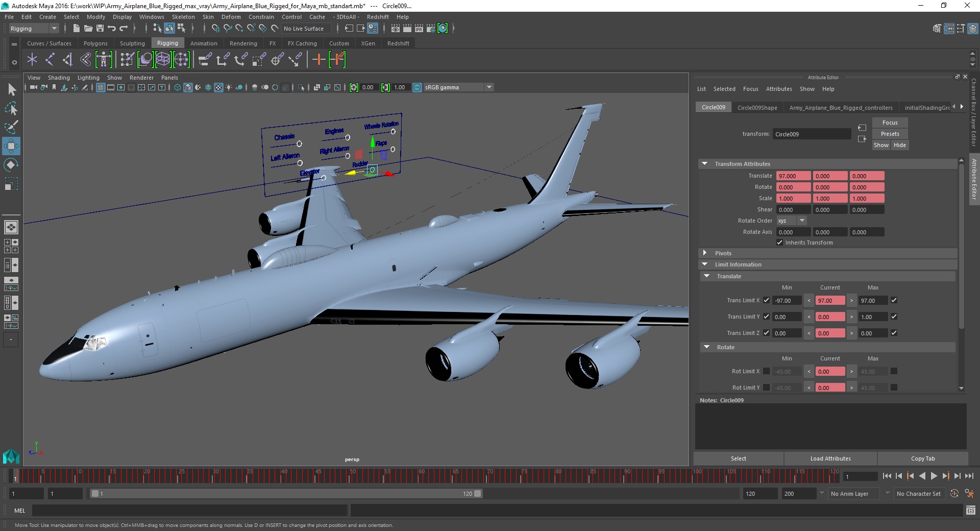The width and height of the screenshot is (980, 531).
Task: Click the Load Attributes button
Action: point(830,458)
